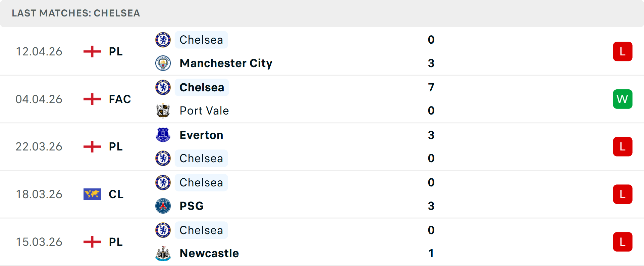Click the L badge for Manchester City match
The image size is (644, 266).
click(623, 51)
